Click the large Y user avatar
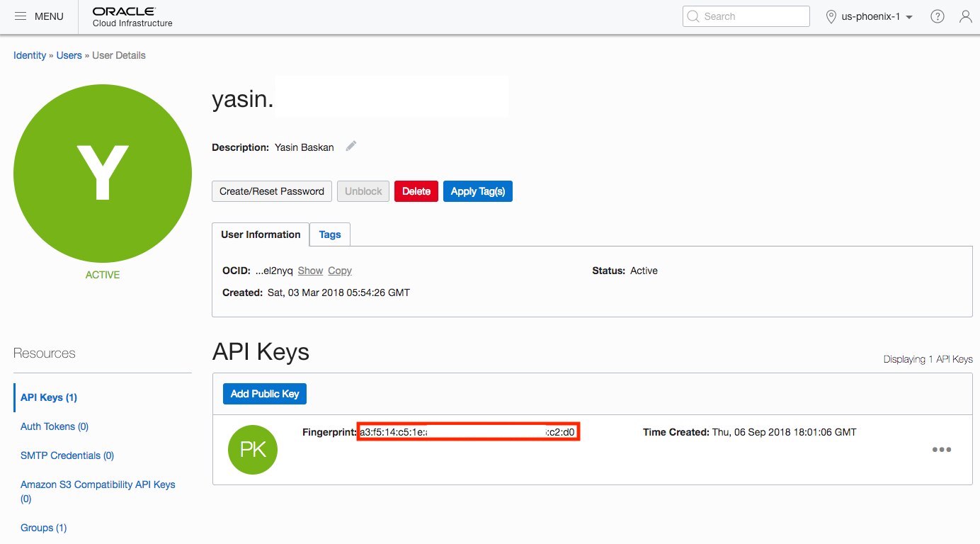The image size is (980, 544). coord(103,174)
